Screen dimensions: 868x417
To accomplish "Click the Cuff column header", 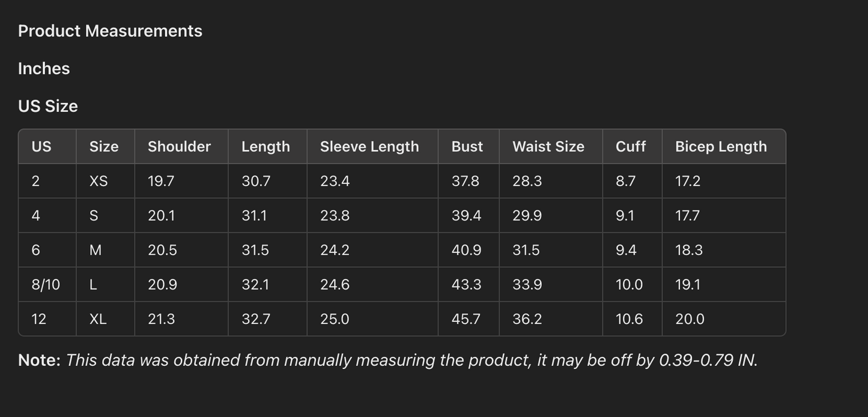I will pyautogui.click(x=631, y=147).
